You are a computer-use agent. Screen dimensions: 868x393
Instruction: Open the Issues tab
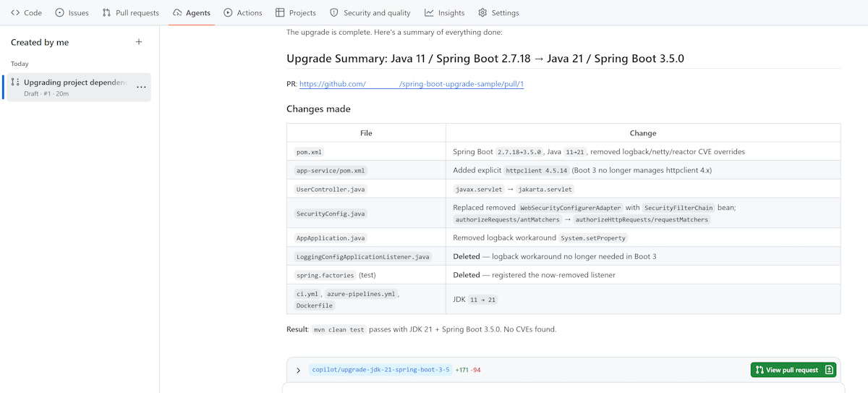tap(72, 13)
